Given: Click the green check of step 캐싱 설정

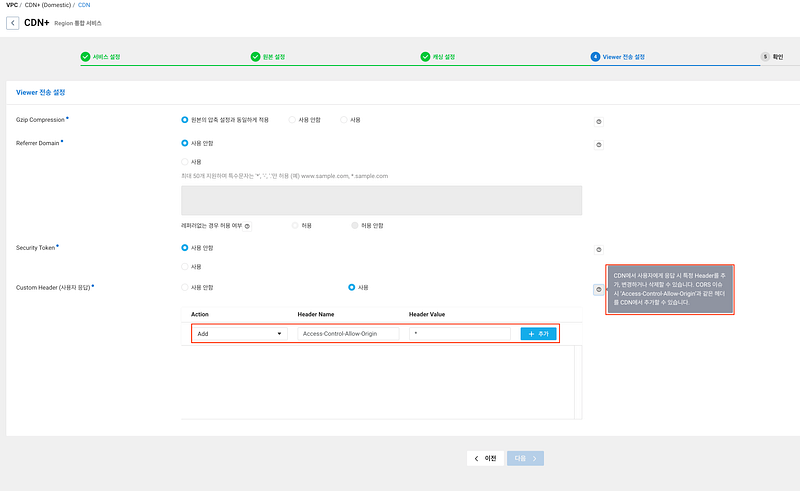Looking at the screenshot, I should tap(425, 57).
